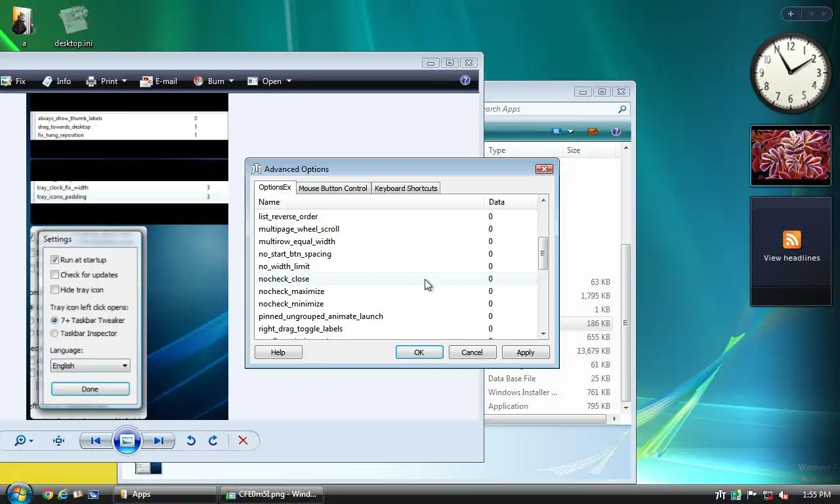Image resolution: width=840 pixels, height=504 pixels.
Task: Launch Internet Explorer from Quick Launch
Action: coord(63,494)
